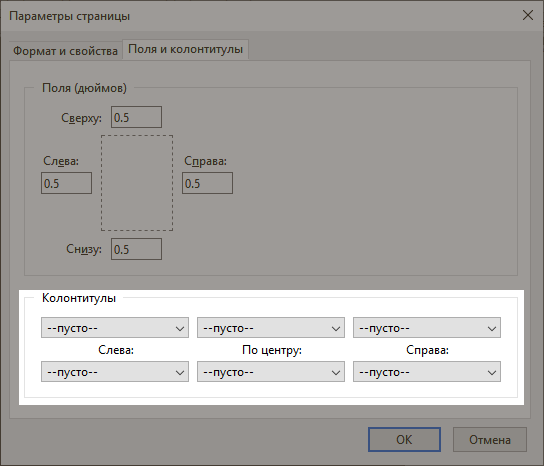Viewport: 544px width, 466px height.
Task: Click the Слева margin input field
Action: tap(66, 183)
